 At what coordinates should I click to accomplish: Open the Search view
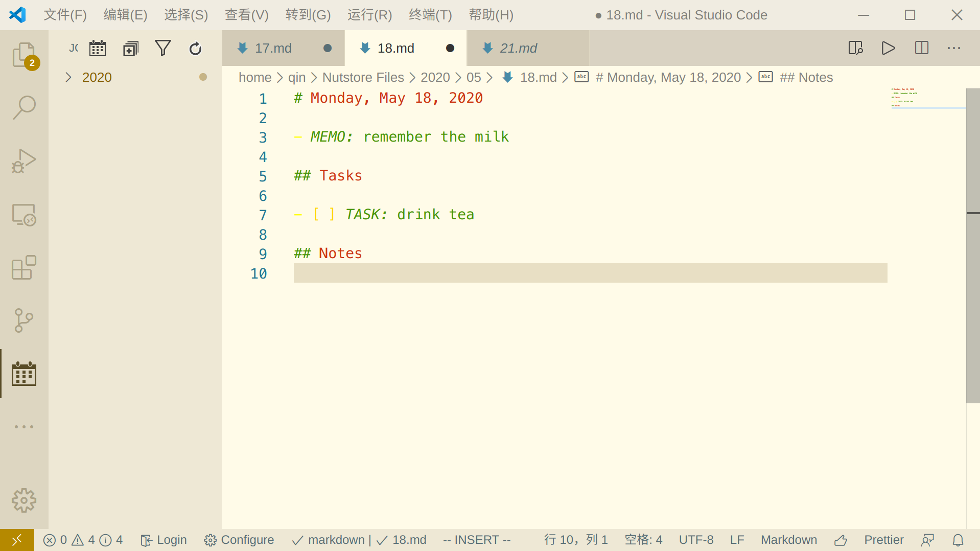click(24, 107)
